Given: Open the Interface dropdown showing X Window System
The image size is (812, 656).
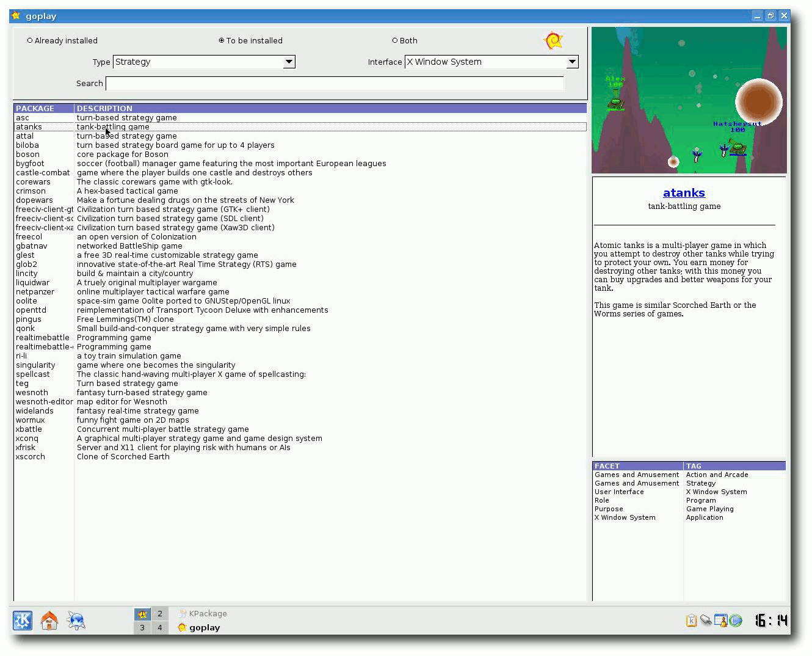Looking at the screenshot, I should coord(491,62).
